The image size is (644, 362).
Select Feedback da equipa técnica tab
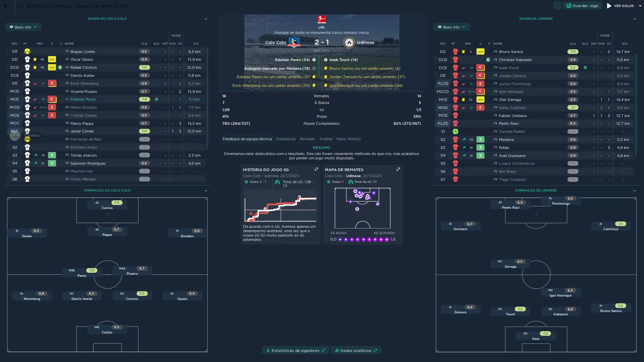click(x=247, y=139)
